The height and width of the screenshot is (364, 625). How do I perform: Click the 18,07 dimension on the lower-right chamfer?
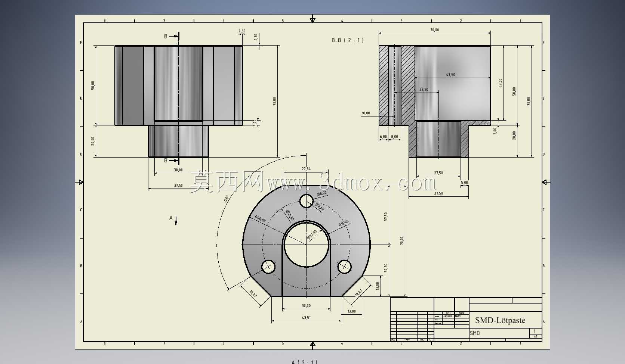pos(358,293)
